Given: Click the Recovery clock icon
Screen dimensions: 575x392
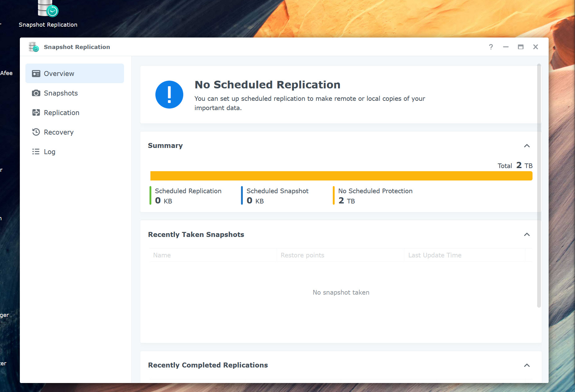Looking at the screenshot, I should click(x=36, y=132).
